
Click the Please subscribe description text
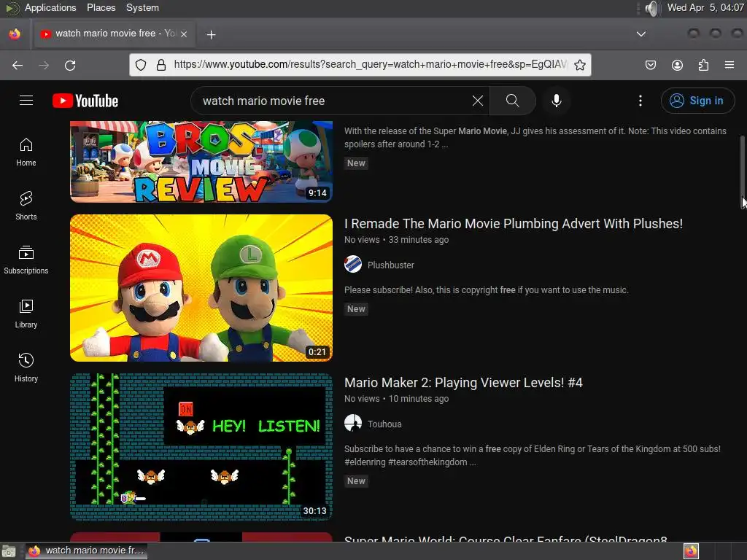pyautogui.click(x=486, y=290)
